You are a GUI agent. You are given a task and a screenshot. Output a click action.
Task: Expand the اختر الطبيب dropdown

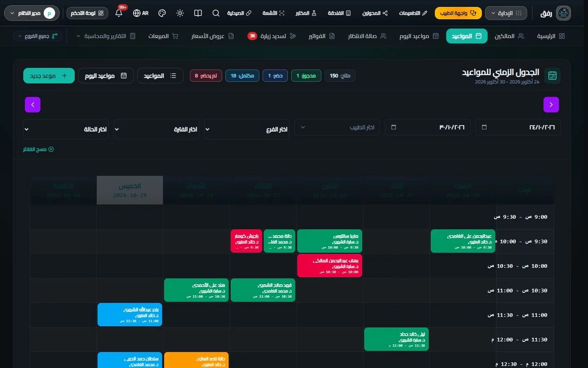click(337, 127)
